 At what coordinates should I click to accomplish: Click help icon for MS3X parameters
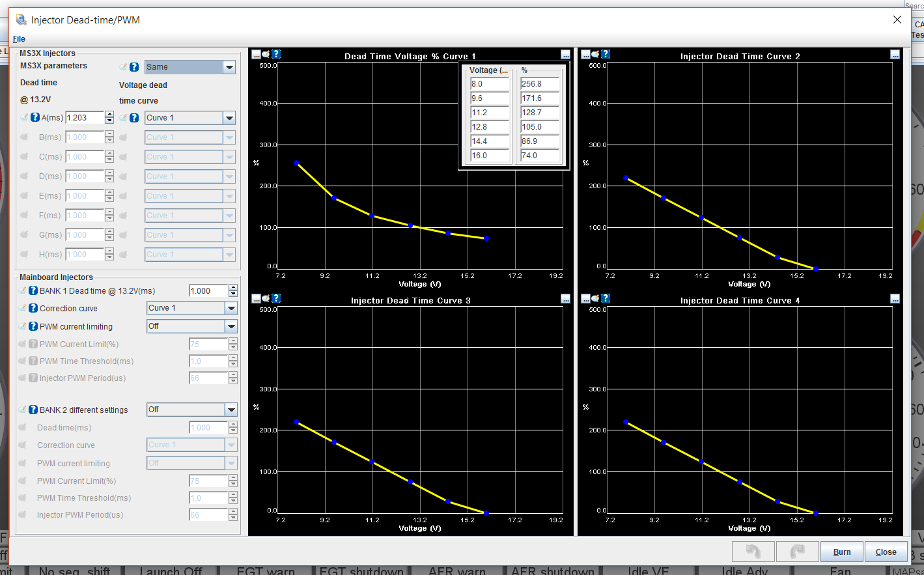tap(134, 67)
